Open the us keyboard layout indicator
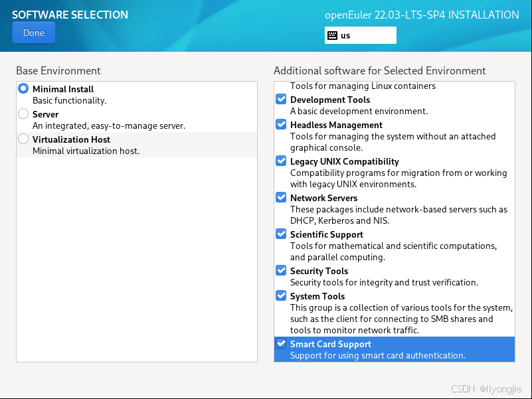 tap(361, 35)
